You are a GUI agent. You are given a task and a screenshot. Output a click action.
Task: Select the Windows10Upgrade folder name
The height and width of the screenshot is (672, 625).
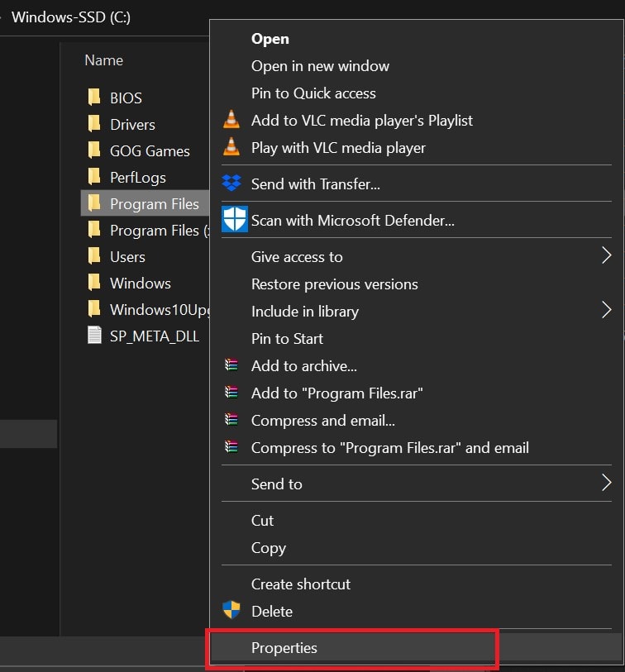pyautogui.click(x=160, y=310)
